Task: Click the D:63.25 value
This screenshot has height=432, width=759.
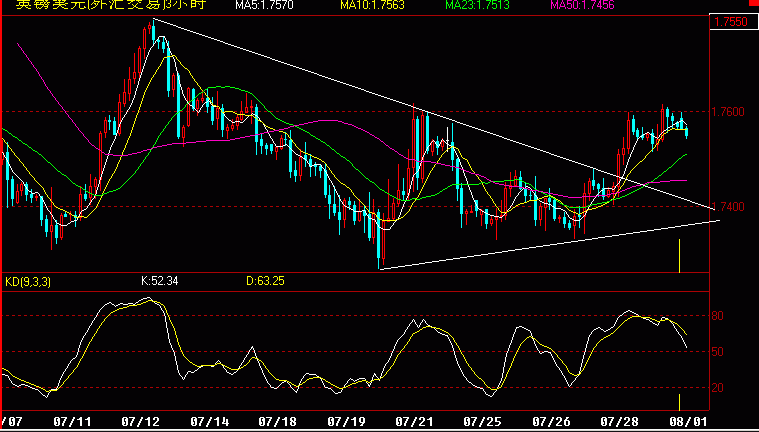Action: coord(265,281)
